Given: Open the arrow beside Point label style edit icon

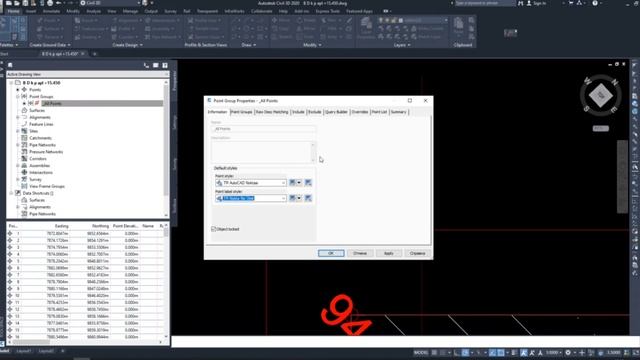Looking at the screenshot, I should pyautogui.click(x=299, y=198).
